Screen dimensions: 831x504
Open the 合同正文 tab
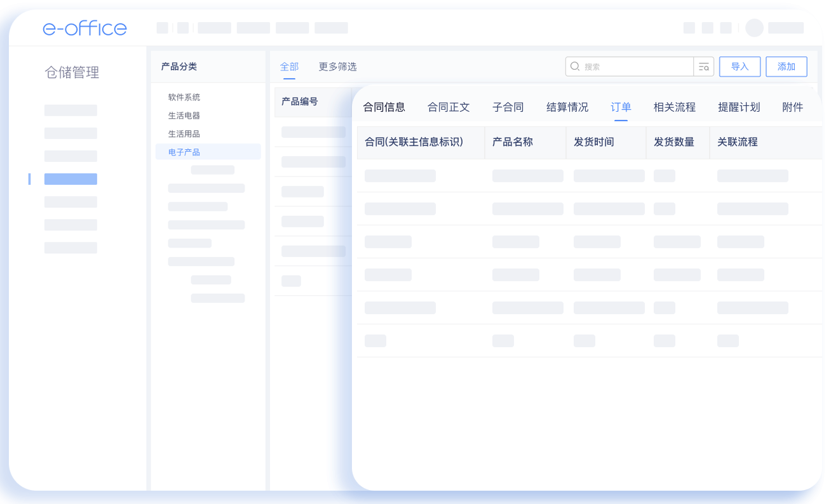point(449,107)
